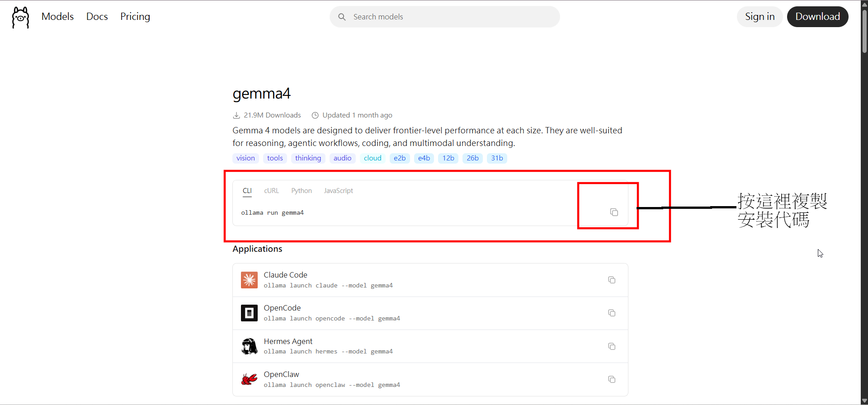Click the gemma4 page title
The height and width of the screenshot is (405, 868).
coord(262,94)
